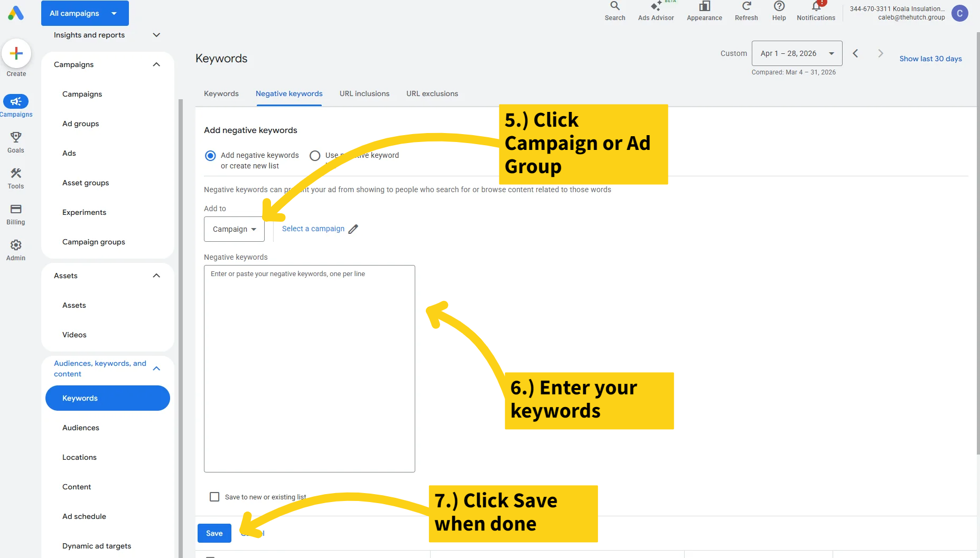This screenshot has width=980, height=558.
Task: Check Save to new or existing list
Action: [x=214, y=497]
